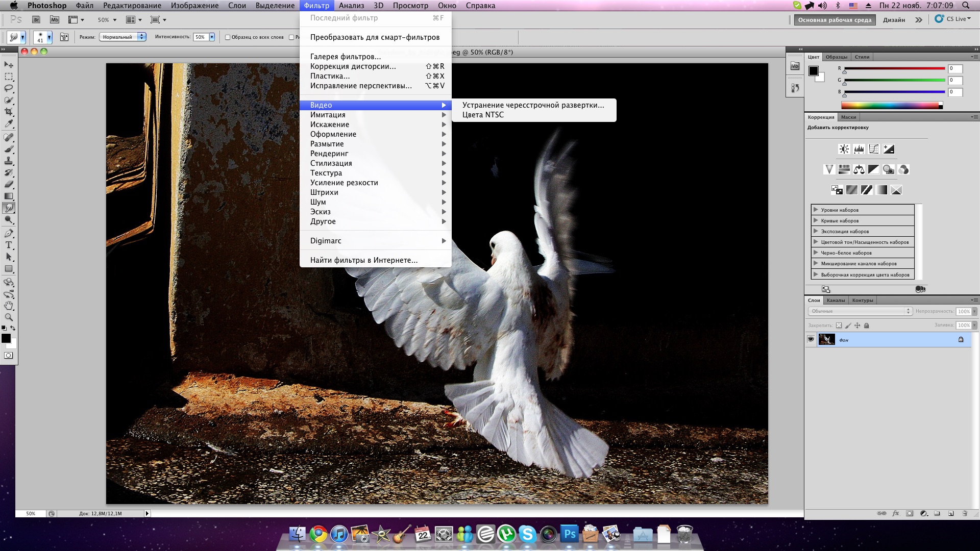This screenshot has height=551, width=980.
Task: Toggle lock transparent pixels
Action: (x=839, y=325)
